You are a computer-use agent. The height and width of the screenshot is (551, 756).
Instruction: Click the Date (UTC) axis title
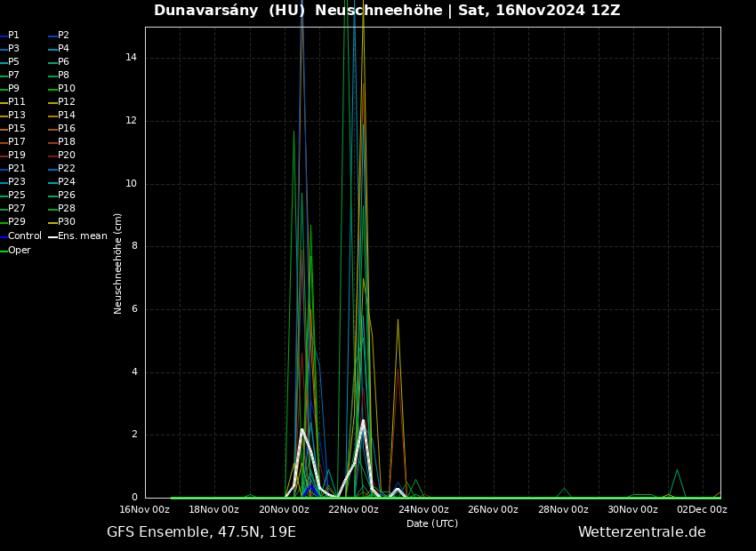(x=432, y=523)
